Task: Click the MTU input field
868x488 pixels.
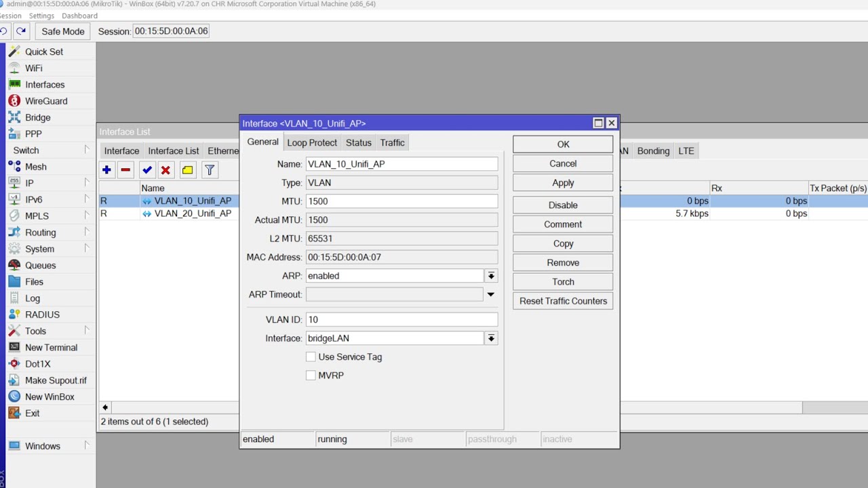Action: [401, 201]
